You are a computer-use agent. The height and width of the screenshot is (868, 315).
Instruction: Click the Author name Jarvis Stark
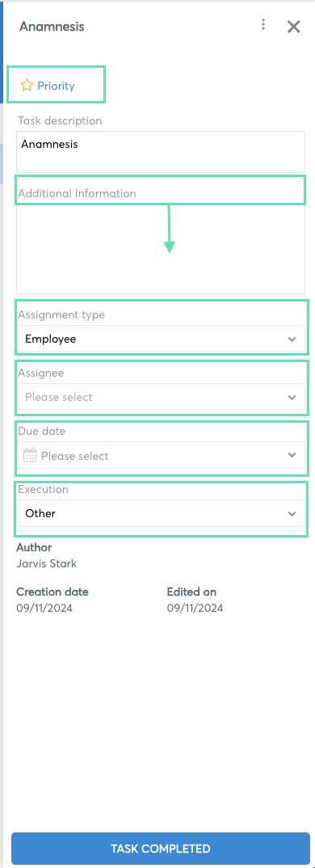47,564
